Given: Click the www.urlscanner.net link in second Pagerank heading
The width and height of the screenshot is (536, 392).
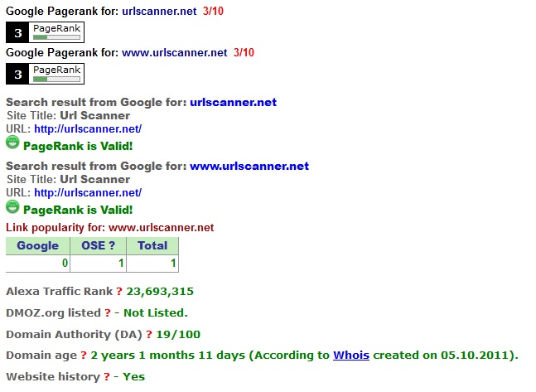Looking at the screenshot, I should coord(174,52).
